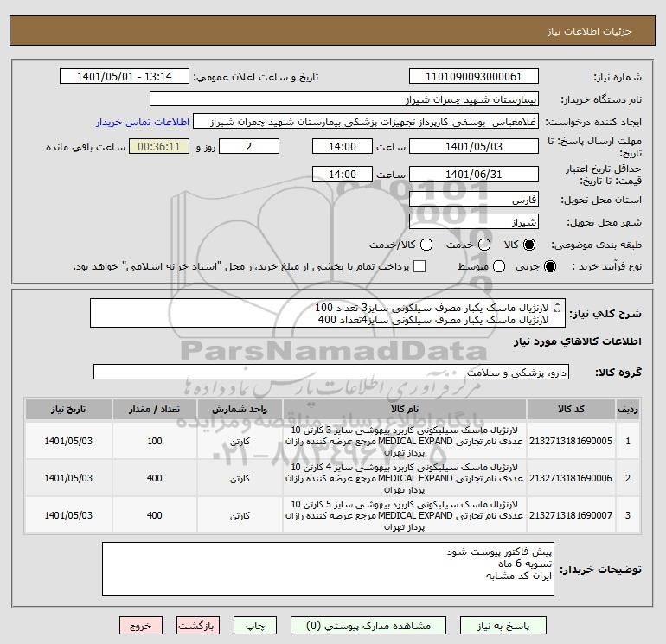
Task: Click the پاسخ به نیاز button
Action: (503, 626)
